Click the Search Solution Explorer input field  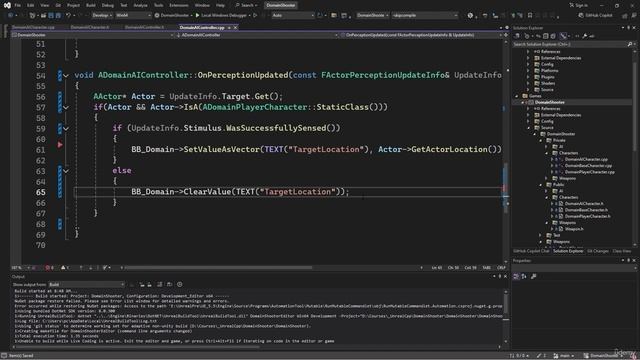click(x=569, y=44)
